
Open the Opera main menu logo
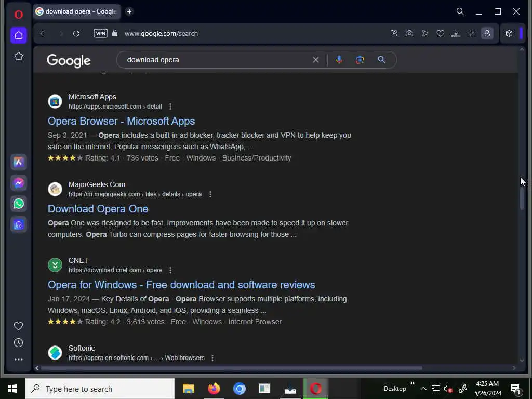point(18,15)
